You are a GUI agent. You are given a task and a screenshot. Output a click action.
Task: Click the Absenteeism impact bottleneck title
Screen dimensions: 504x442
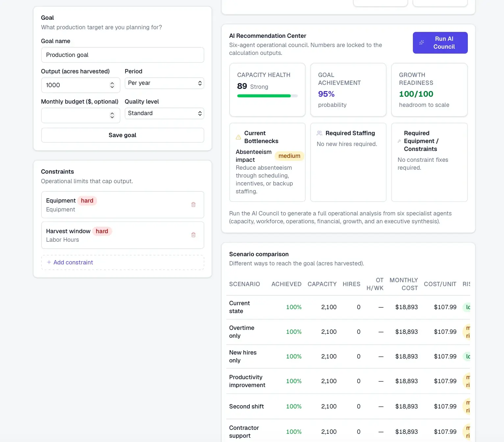point(253,156)
